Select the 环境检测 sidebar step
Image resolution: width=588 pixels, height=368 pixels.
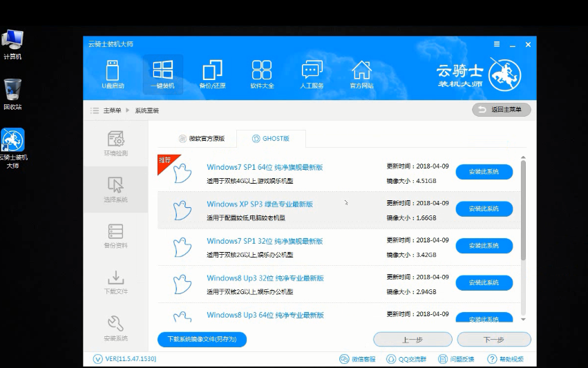coord(115,143)
